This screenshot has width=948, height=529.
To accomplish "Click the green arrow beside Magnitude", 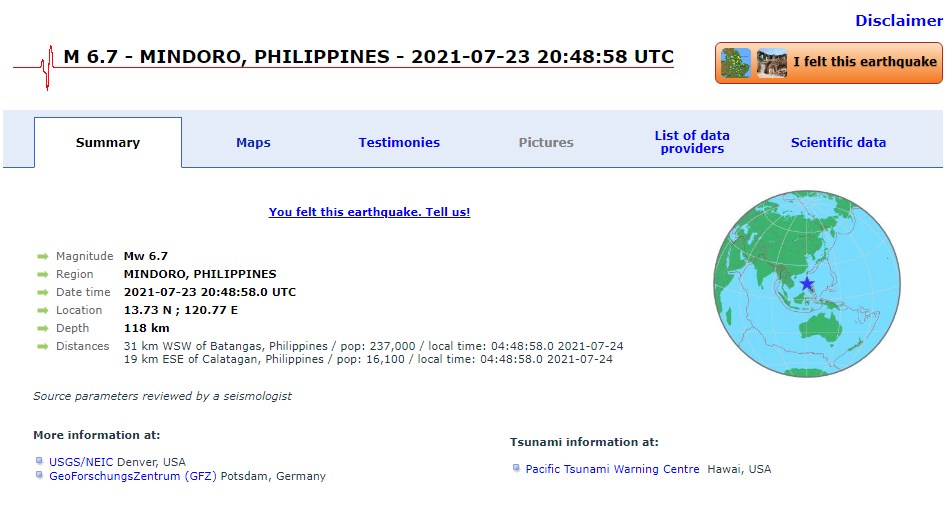I will tap(43, 257).
